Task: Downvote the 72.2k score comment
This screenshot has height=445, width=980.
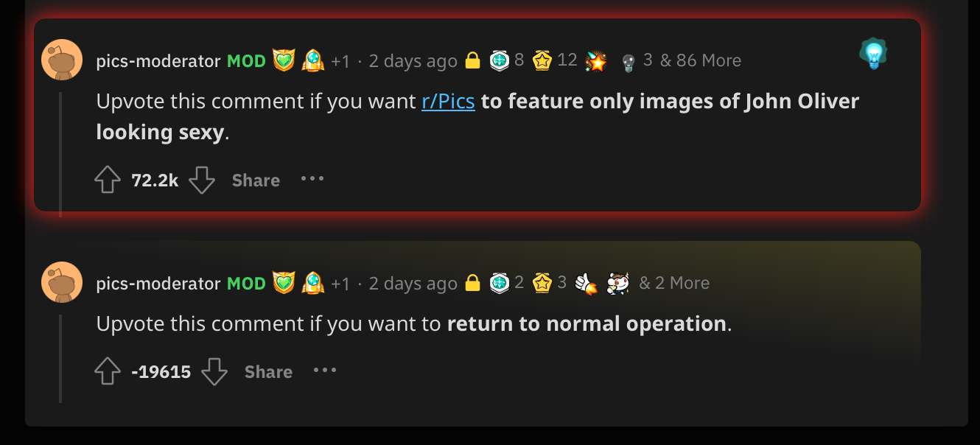Action: click(202, 180)
